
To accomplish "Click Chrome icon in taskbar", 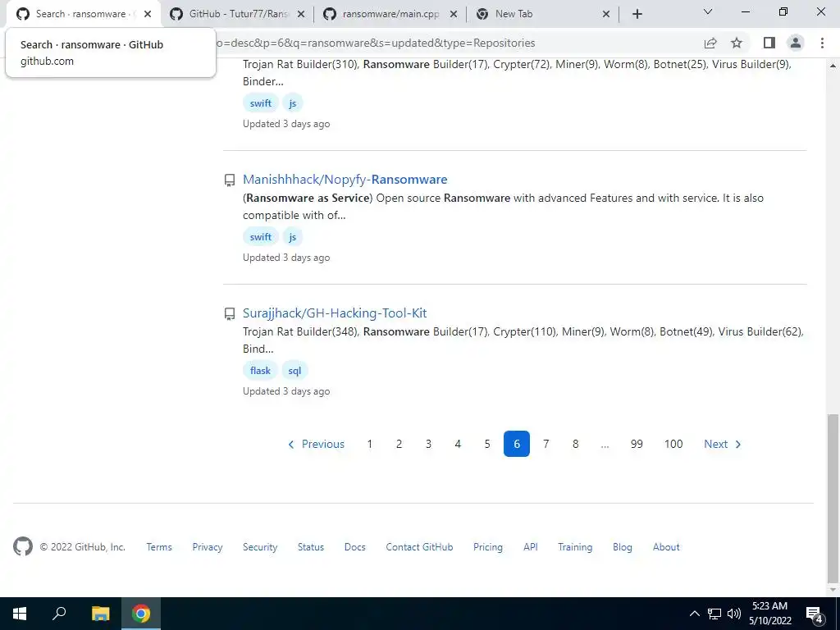I will click(x=141, y=614).
